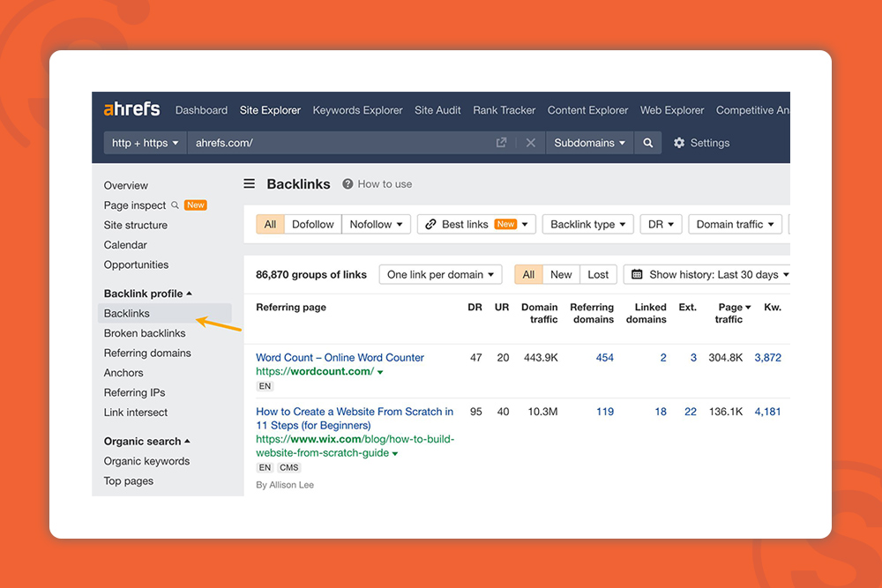Open the Best links filter dropdown arrow
882x588 pixels.
(x=525, y=224)
